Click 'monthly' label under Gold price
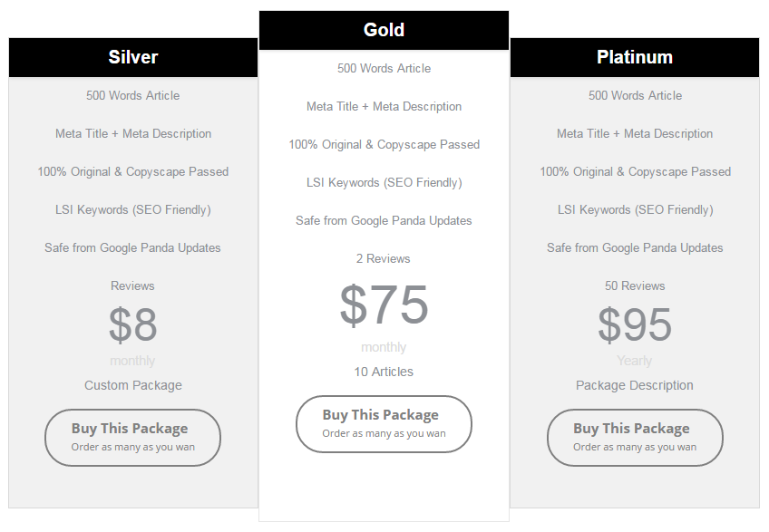This screenshot has width=769, height=532. pyautogui.click(x=384, y=347)
